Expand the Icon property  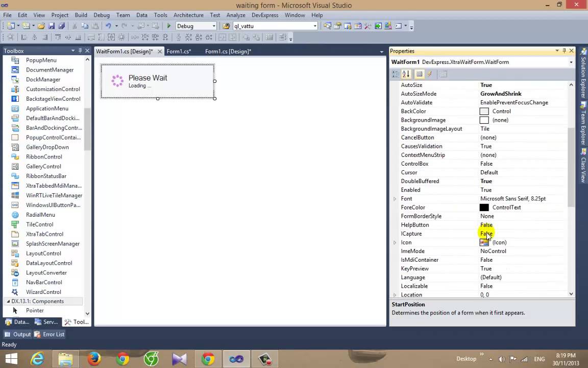tap(395, 243)
